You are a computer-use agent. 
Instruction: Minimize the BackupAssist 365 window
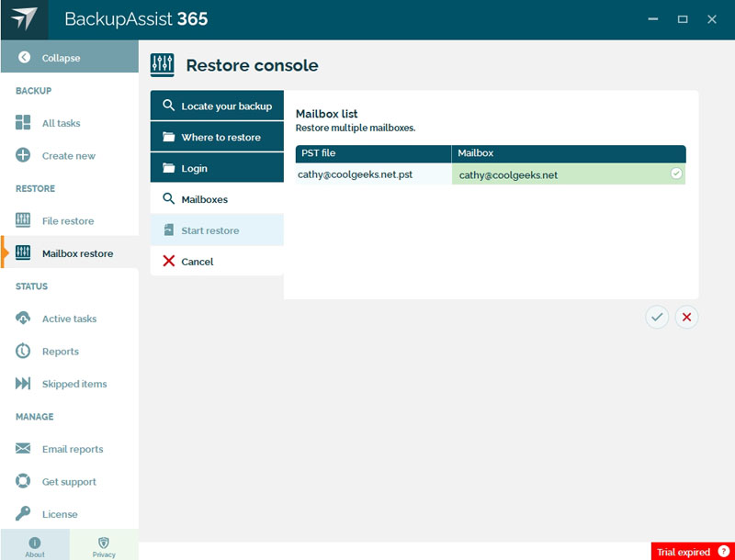[653, 19]
